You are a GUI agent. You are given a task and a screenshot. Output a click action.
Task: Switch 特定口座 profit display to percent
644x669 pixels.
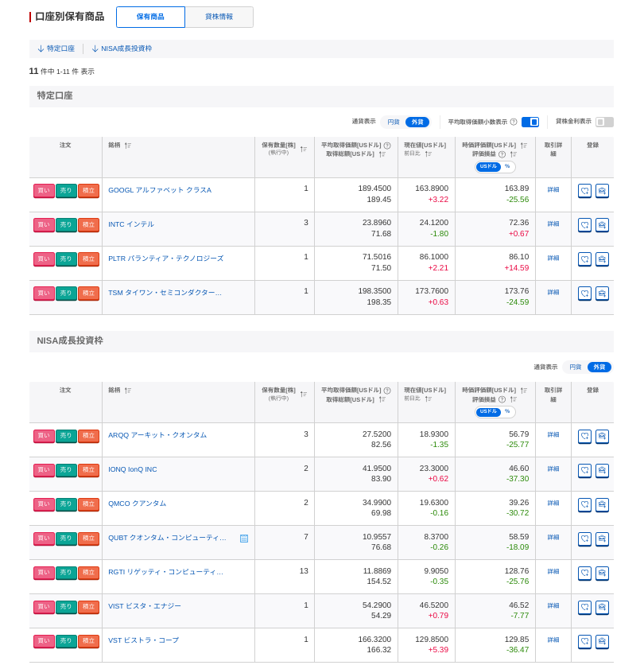point(507,166)
